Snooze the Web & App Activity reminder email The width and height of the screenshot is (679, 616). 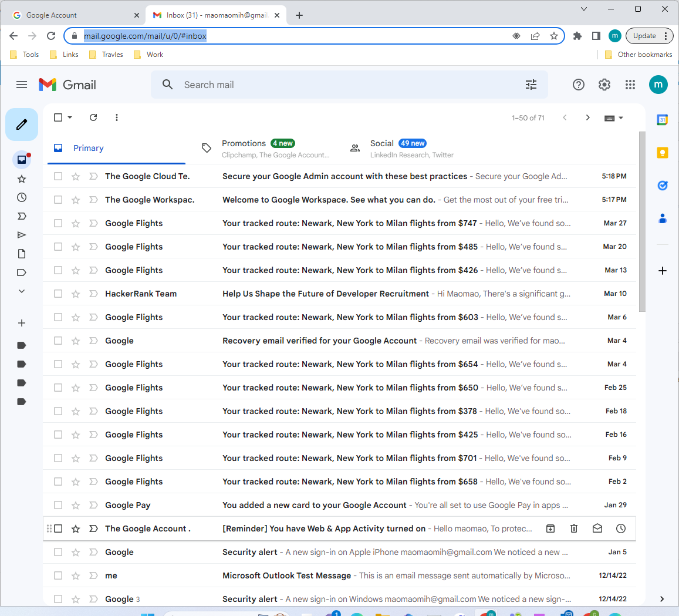point(620,529)
